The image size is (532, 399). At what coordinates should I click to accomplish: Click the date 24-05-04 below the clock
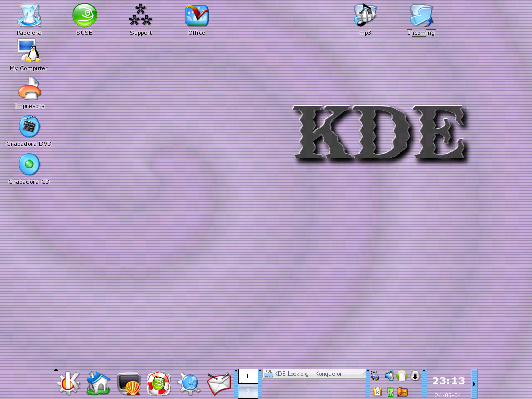448,395
